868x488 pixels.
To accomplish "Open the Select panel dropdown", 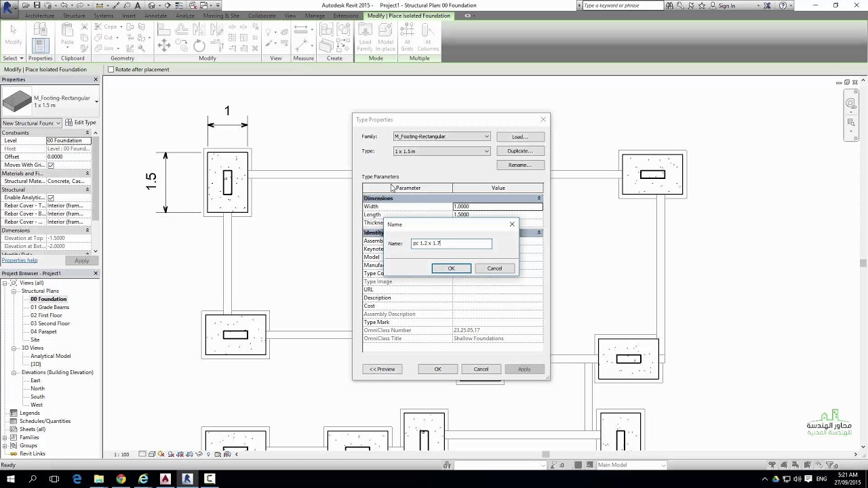I will pos(14,58).
